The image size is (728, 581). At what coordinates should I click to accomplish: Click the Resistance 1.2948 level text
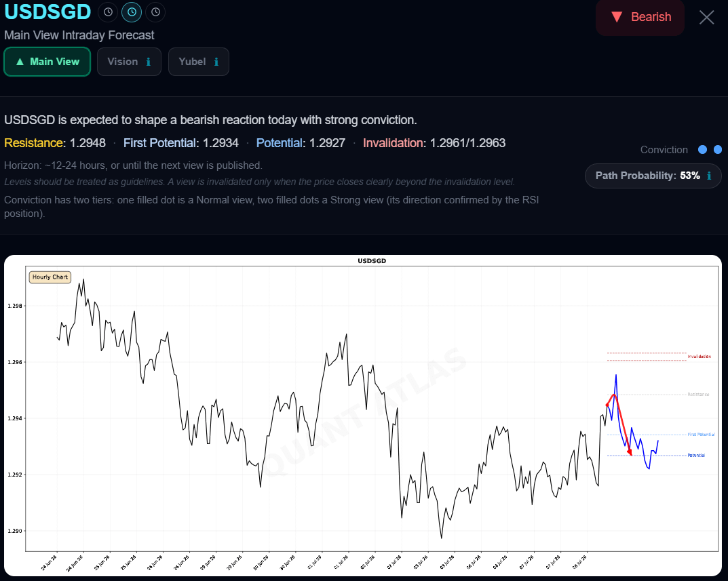[x=55, y=143]
